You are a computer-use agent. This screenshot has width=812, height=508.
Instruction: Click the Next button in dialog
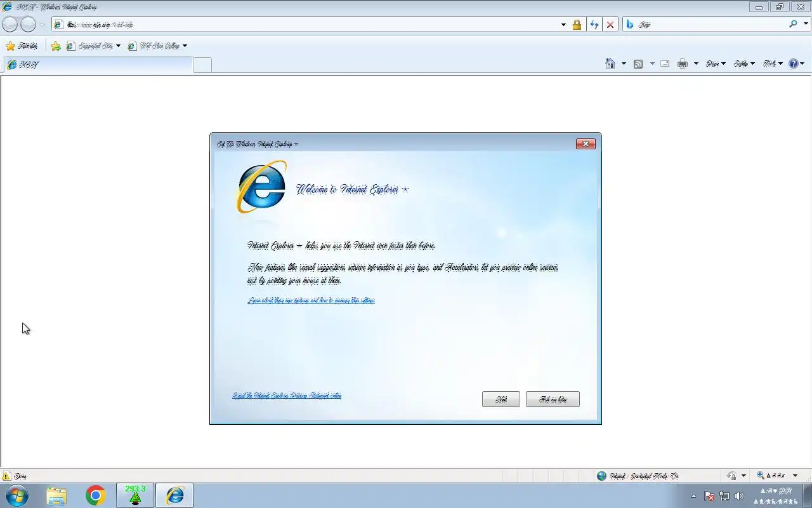pos(501,399)
